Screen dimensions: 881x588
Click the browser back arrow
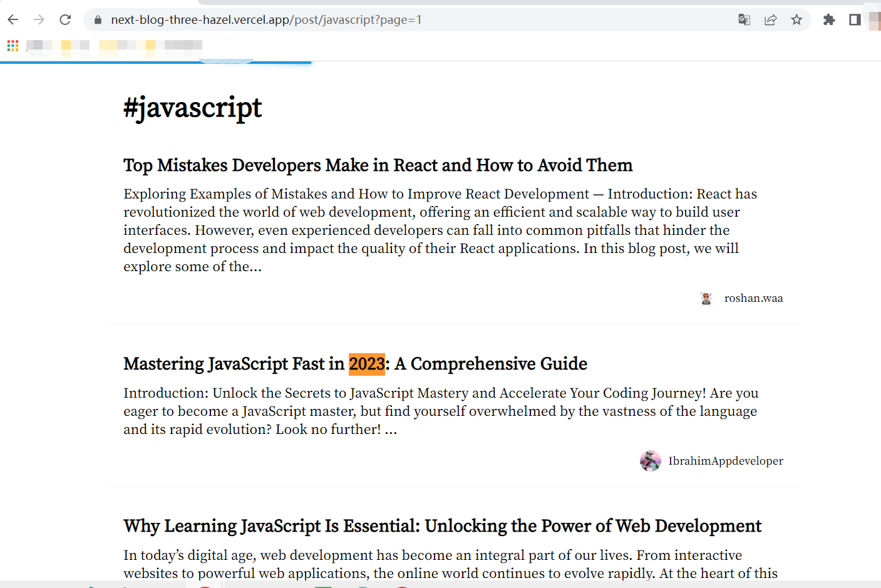pos(13,19)
